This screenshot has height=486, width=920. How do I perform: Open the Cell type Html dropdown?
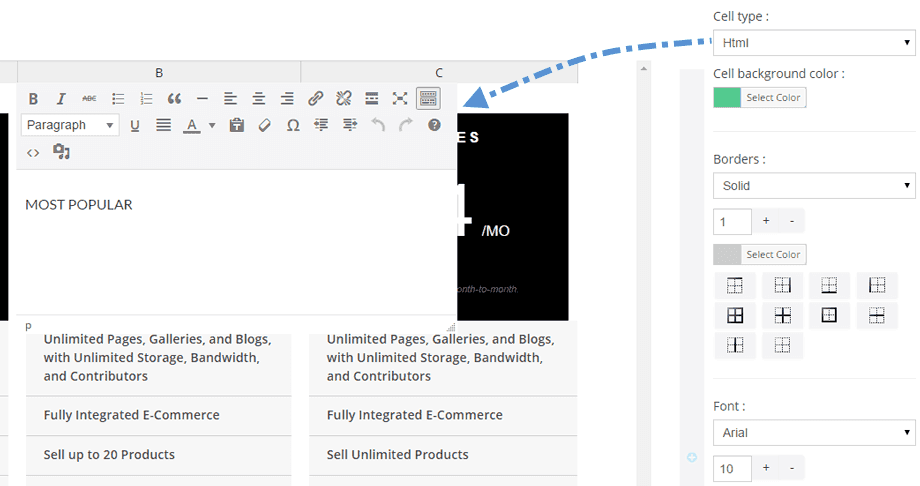[x=813, y=43]
